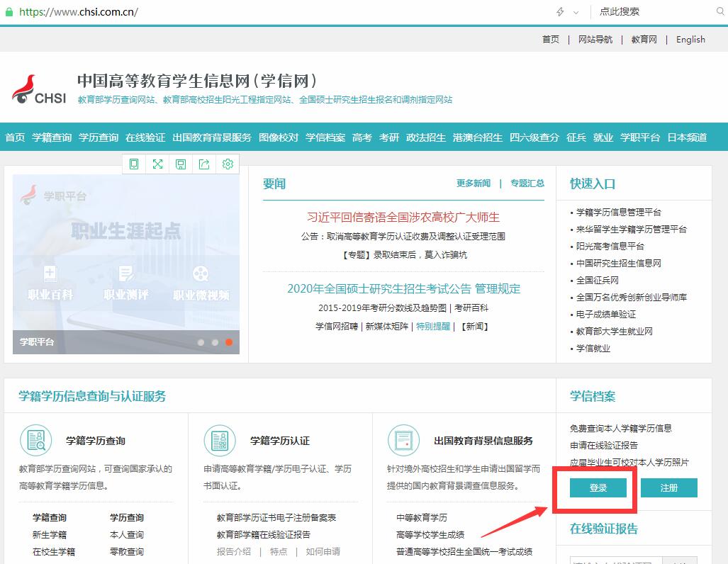Viewport: 728px width, 564px height.
Task: Click the teal 注册 button
Action: tap(669, 488)
